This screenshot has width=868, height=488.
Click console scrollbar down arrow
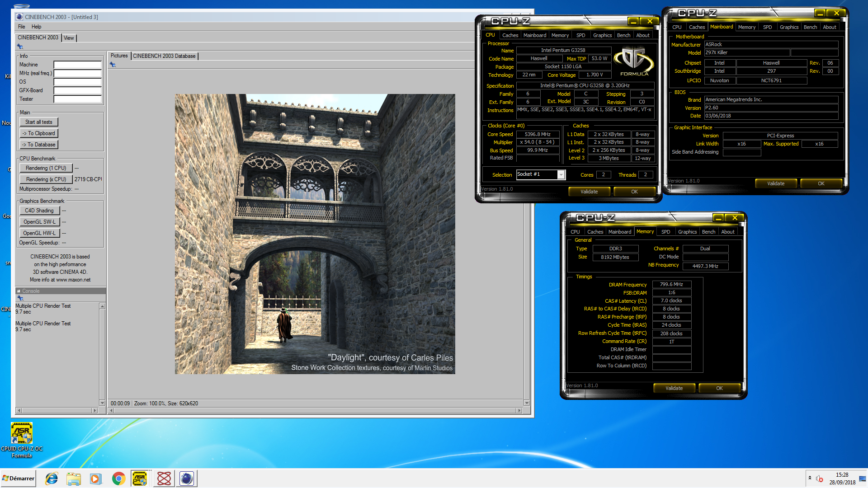(x=103, y=403)
